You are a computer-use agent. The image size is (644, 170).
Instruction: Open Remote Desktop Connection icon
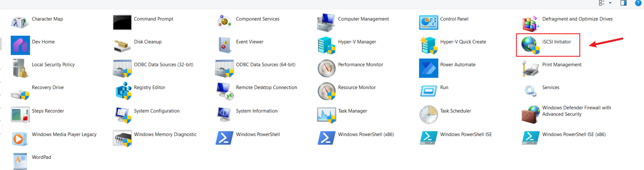(225, 91)
